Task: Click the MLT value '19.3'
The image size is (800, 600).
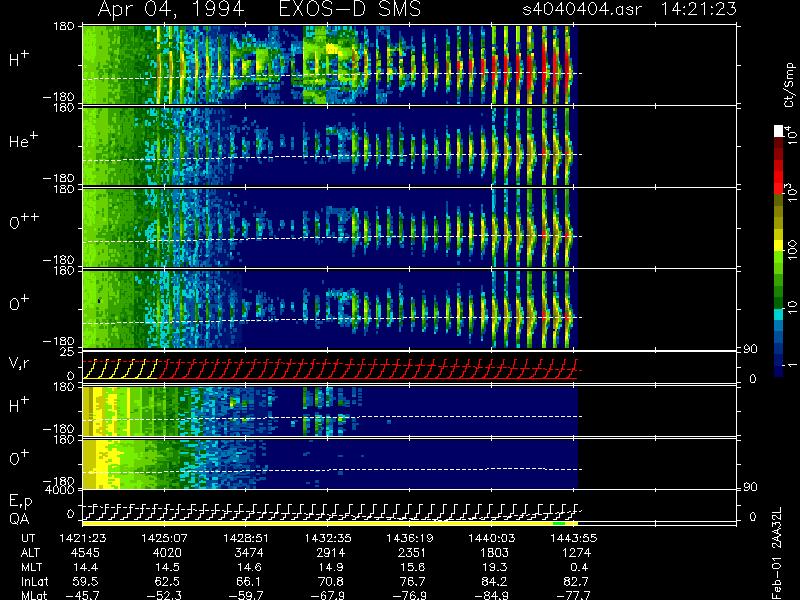Action: click(497, 567)
